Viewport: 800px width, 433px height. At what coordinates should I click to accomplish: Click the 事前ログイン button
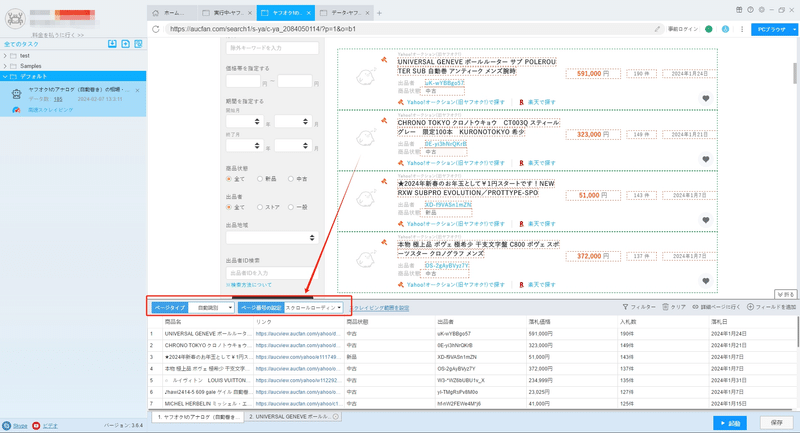click(x=683, y=29)
